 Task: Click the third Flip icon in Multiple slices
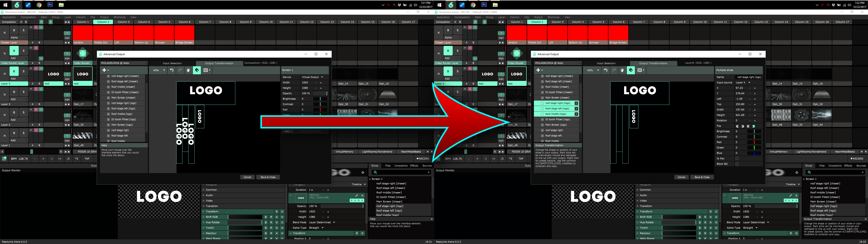click(748, 126)
